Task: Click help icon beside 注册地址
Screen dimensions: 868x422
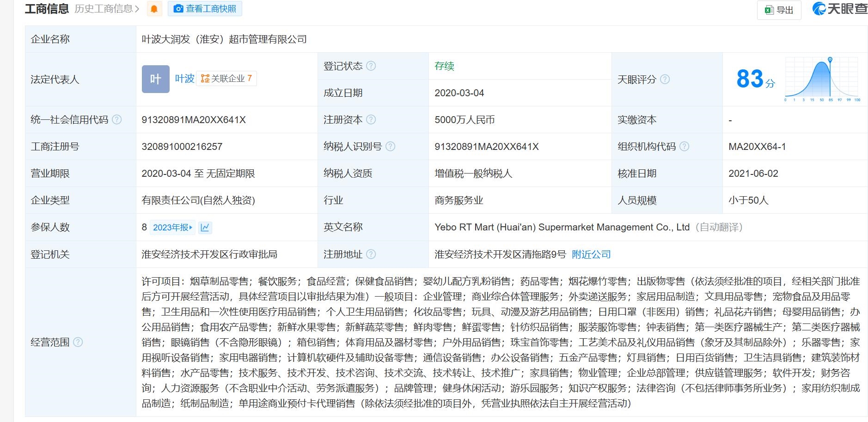Action: 371,254
